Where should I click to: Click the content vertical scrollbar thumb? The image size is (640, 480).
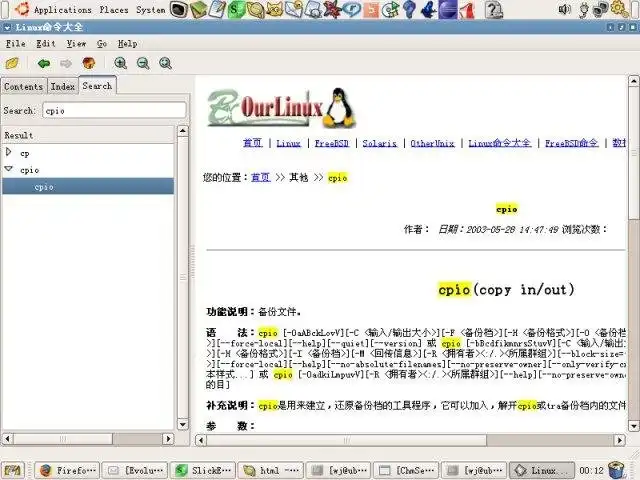(633, 152)
